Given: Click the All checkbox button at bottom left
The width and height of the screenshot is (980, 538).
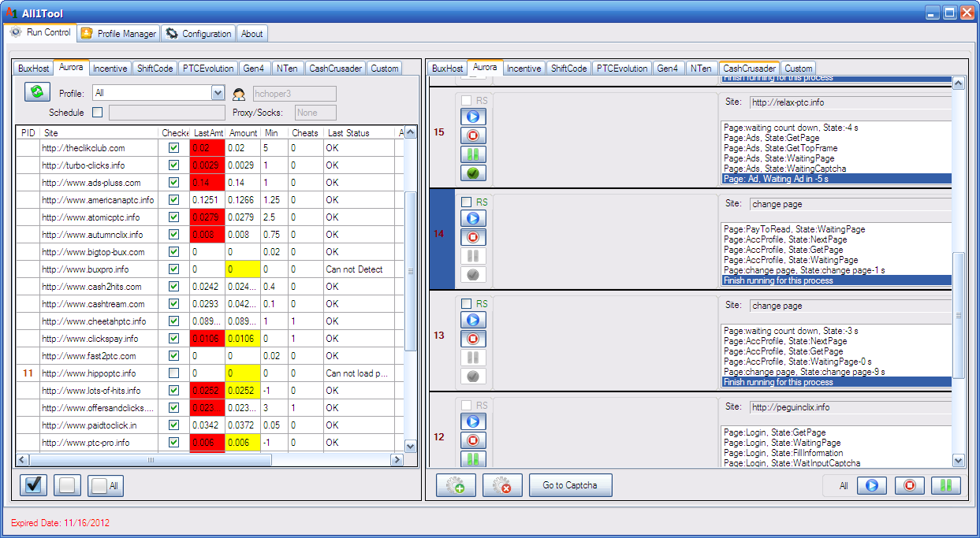Looking at the screenshot, I should (106, 486).
